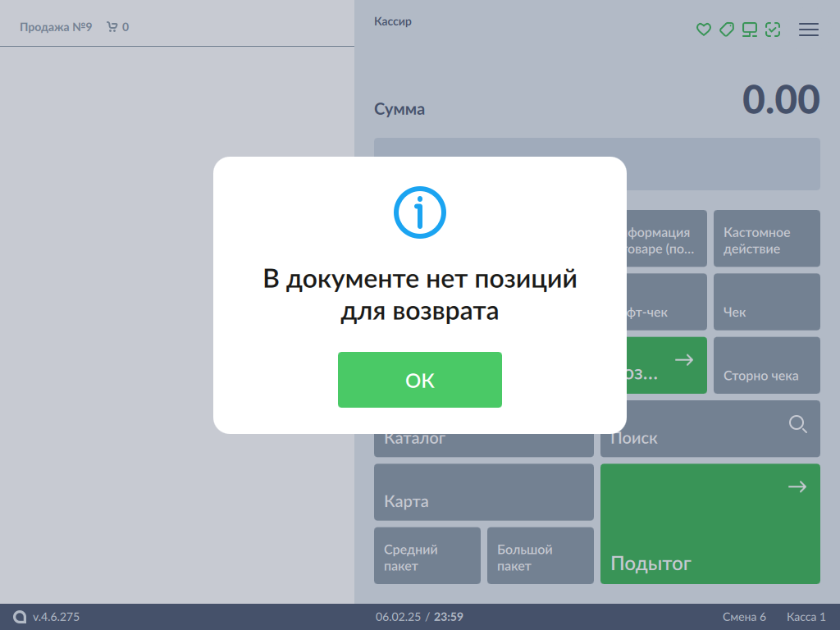Click the scan checkmark status icon
The height and width of the screenshot is (630, 840).
(x=772, y=30)
